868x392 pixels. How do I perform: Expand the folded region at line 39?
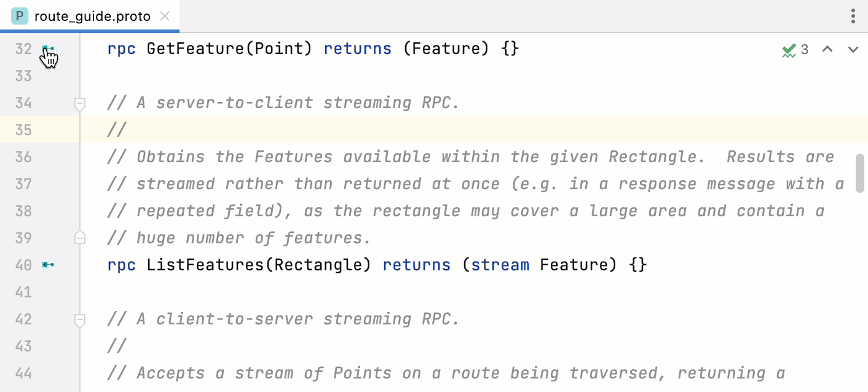pyautogui.click(x=79, y=238)
